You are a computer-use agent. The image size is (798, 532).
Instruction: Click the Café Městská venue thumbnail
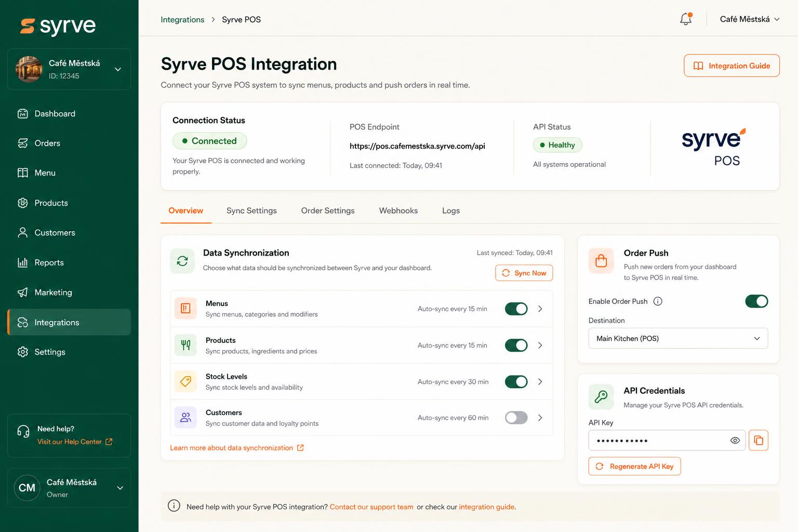pos(29,69)
